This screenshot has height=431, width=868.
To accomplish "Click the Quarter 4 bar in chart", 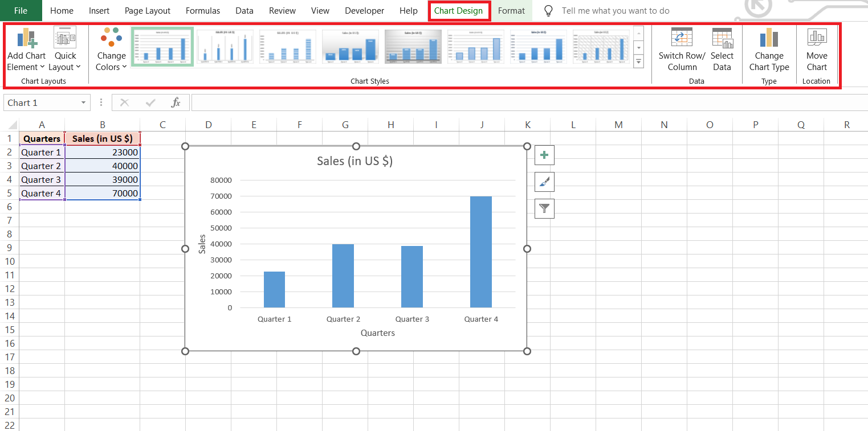I will [480, 252].
